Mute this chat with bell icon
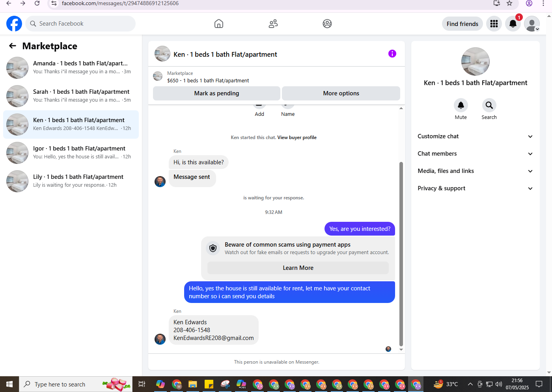Image resolution: width=552 pixels, height=392 pixels. (x=461, y=105)
